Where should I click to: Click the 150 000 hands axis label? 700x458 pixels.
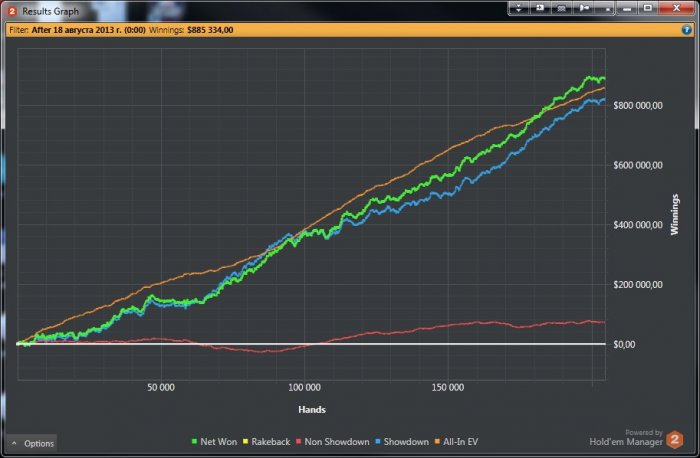(448, 387)
